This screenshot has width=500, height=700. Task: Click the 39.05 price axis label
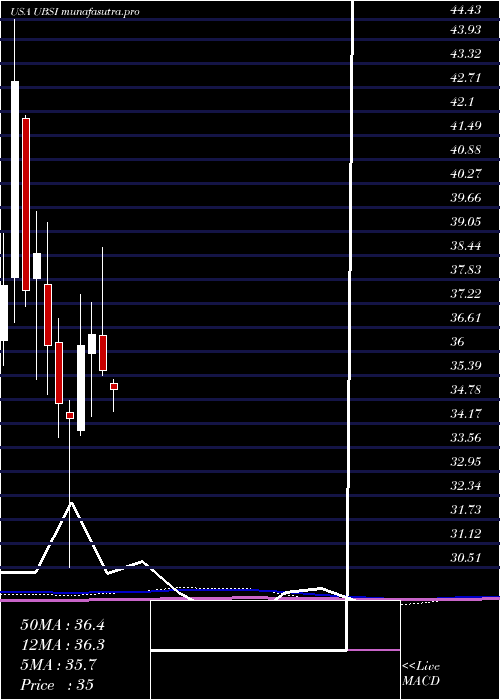pyautogui.click(x=465, y=222)
